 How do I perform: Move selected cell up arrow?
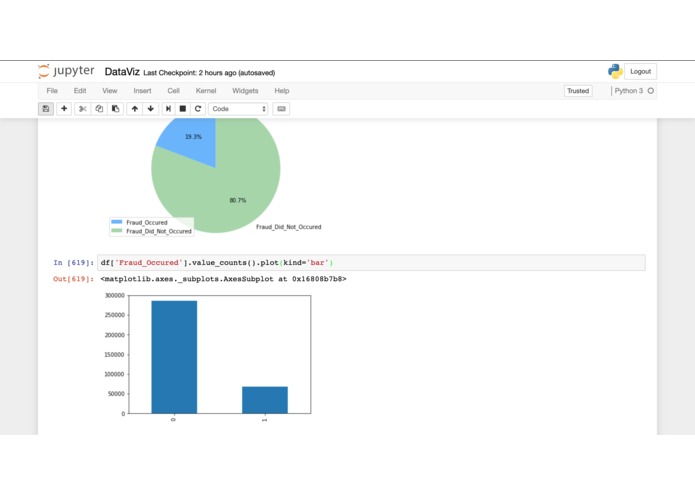[135, 109]
